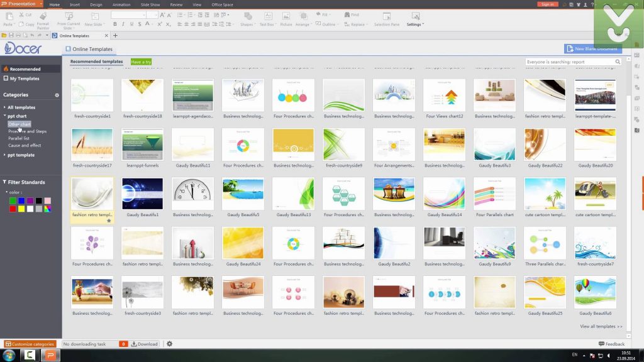This screenshot has height=362, width=644.
Task: Start slideshow From Current Slide icon
Action: click(x=69, y=16)
